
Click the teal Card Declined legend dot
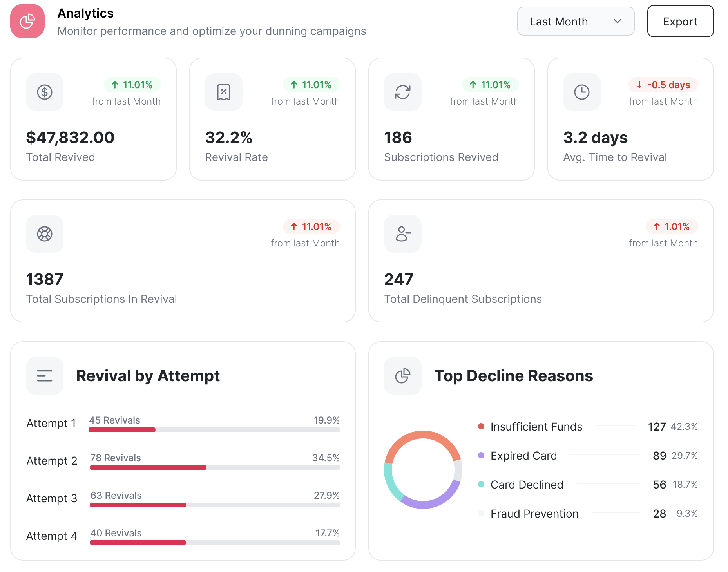tap(481, 484)
